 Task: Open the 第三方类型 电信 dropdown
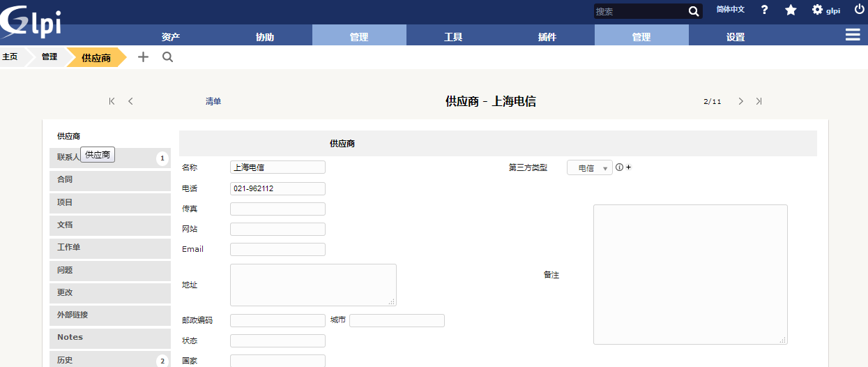[x=590, y=168]
